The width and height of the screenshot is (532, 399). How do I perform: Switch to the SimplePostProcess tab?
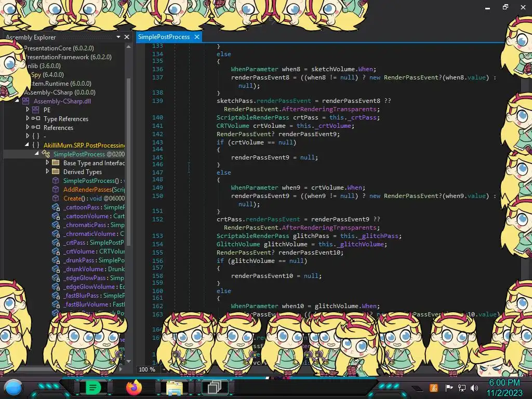click(x=164, y=37)
